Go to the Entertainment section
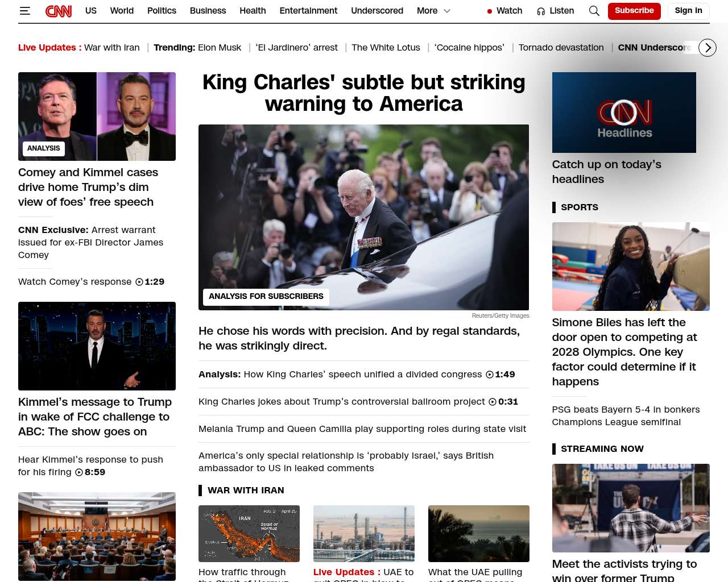Screen dimensions: 728x582 (308, 11)
